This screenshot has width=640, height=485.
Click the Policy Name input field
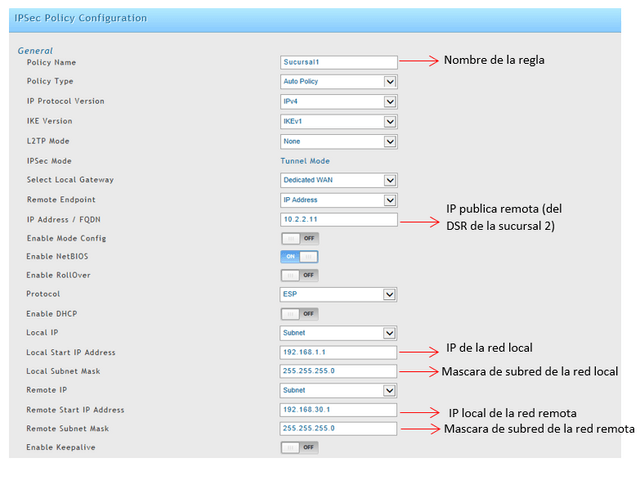(339, 62)
